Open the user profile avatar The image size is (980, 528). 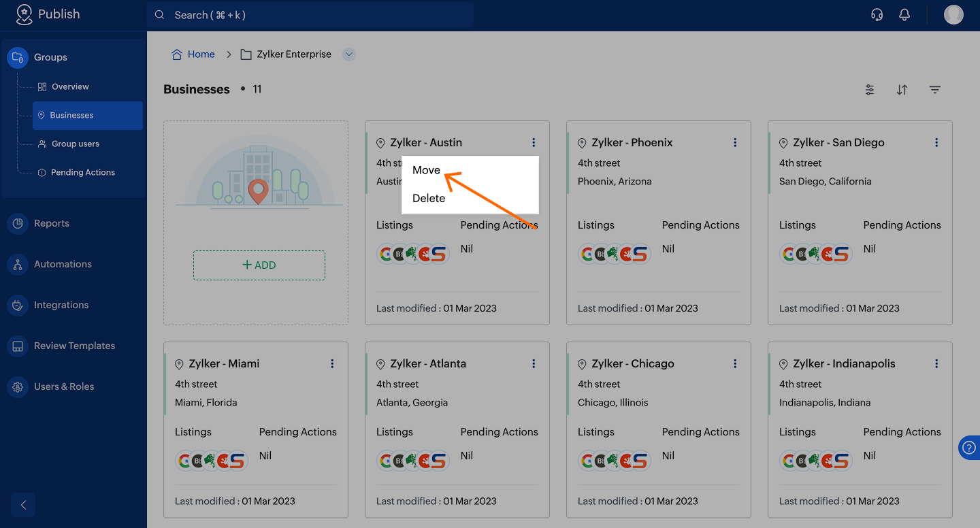tap(953, 15)
